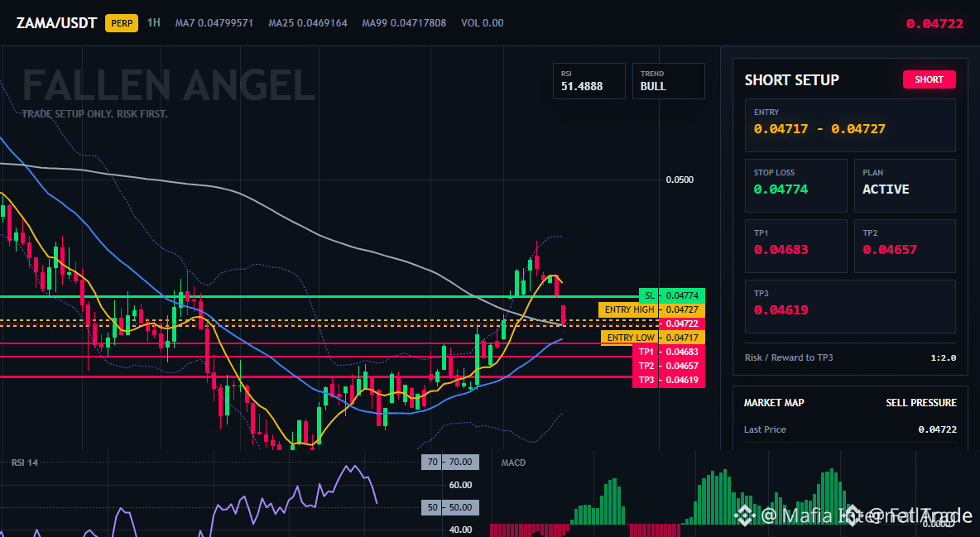
Task: Click the yellow PERP badge
Action: 121,23
